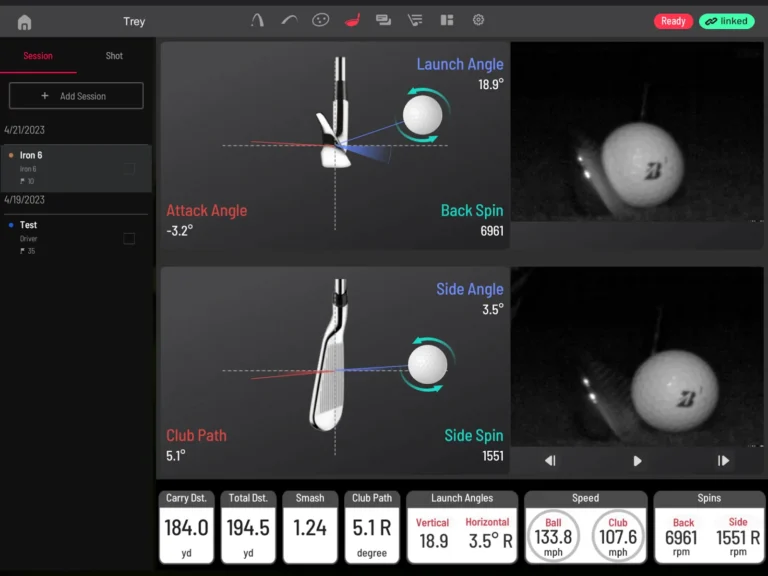The height and width of the screenshot is (576, 768).
Task: Step forward to next video frame
Action: coord(723,461)
